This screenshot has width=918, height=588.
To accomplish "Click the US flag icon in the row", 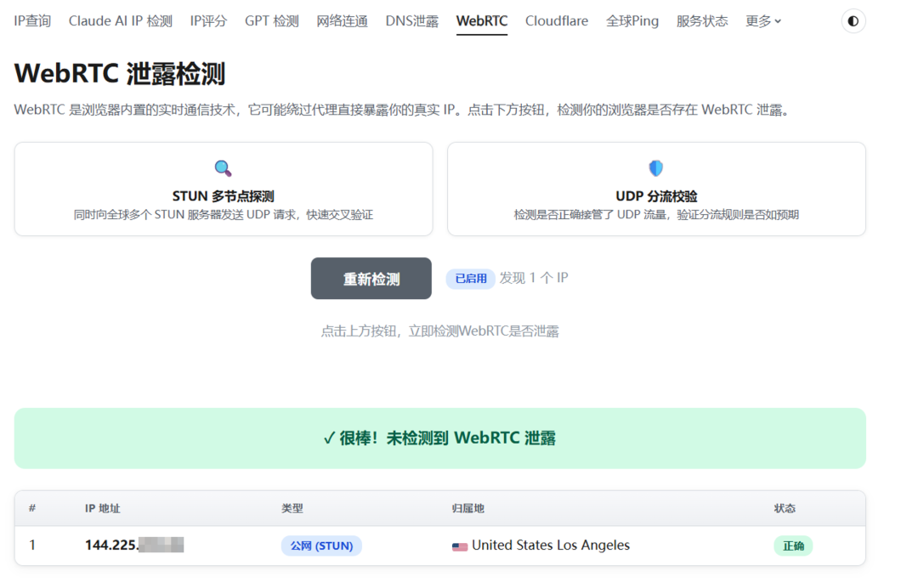I will coord(460,546).
